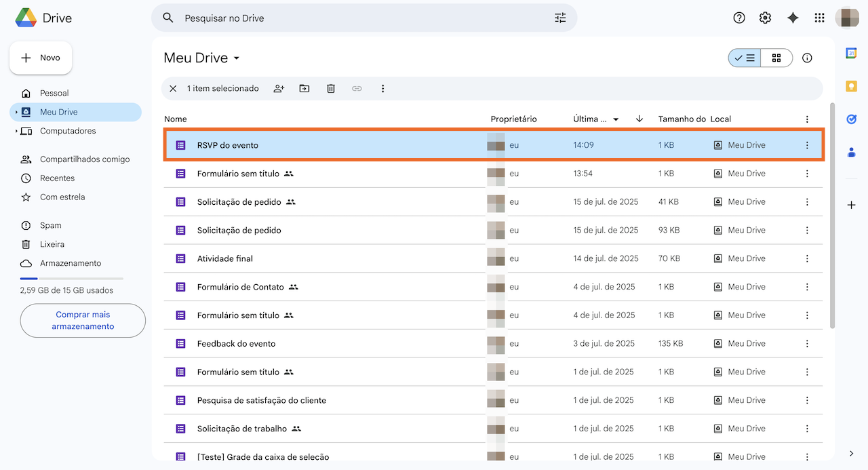Open settings gear icon
The height and width of the screenshot is (470, 868).
(x=766, y=18)
